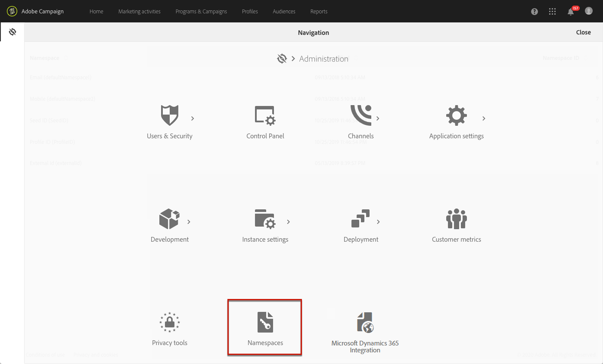Open Programs & Campaigns menu
This screenshot has height=364, width=603.
[x=201, y=12]
